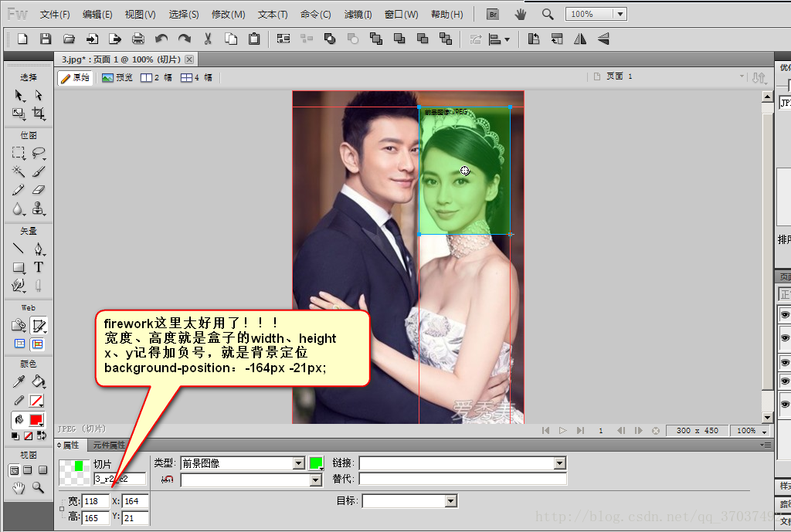
Task: Open the Filters (滤镜) menu
Action: [x=358, y=14]
